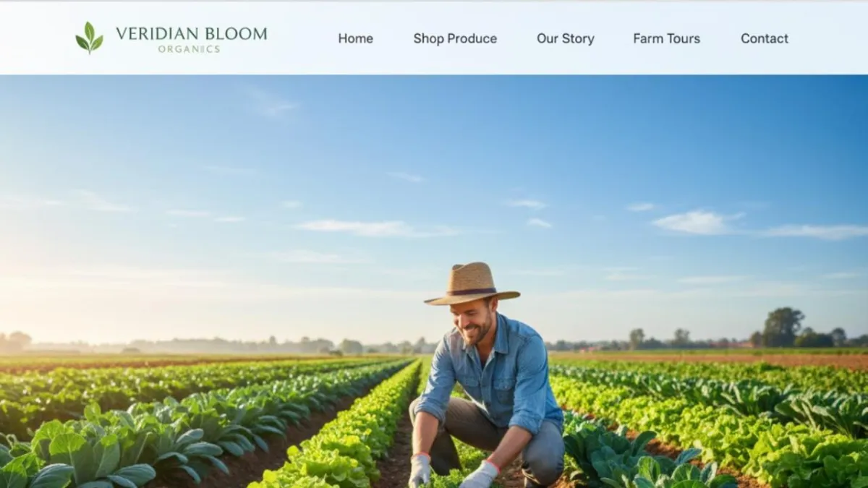Click the green leaf logo icon
Screen dimensions: 868x488
coord(89,38)
